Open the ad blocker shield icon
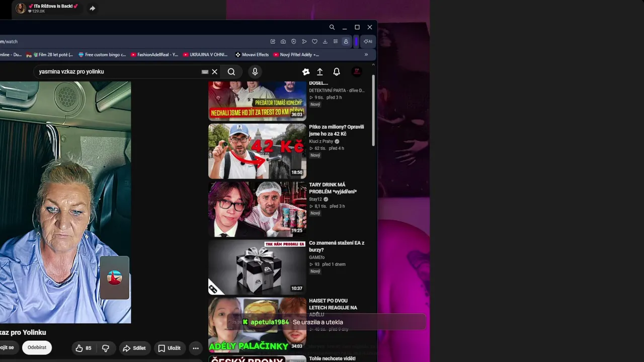 (294, 42)
